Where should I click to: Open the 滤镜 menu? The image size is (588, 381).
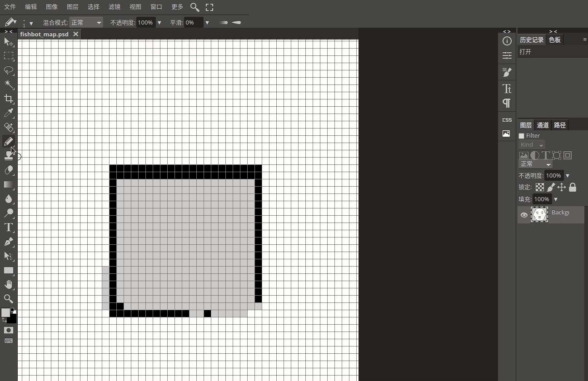click(114, 7)
